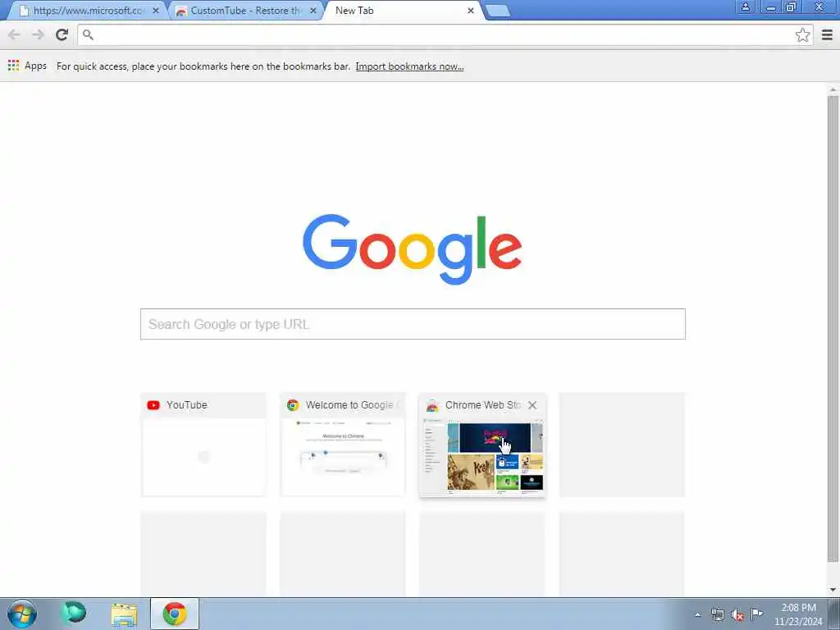This screenshot has width=840, height=630.
Task: Click the Show desktop button
Action: 834,614
